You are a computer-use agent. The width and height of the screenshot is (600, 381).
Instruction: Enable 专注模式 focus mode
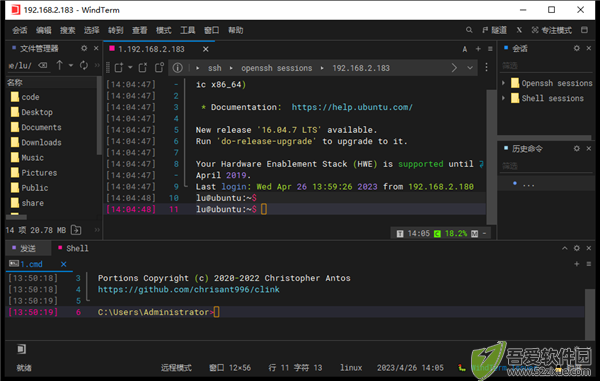551,30
